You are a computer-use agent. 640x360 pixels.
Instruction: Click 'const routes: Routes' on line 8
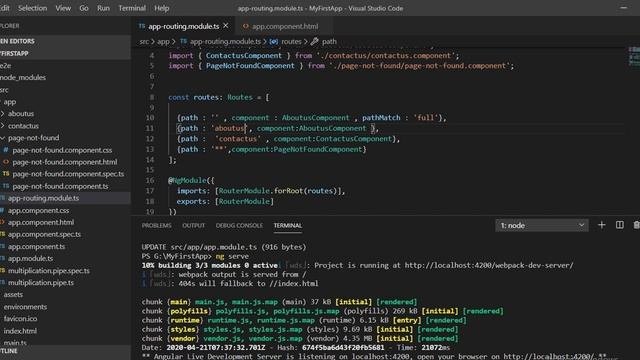pos(210,98)
